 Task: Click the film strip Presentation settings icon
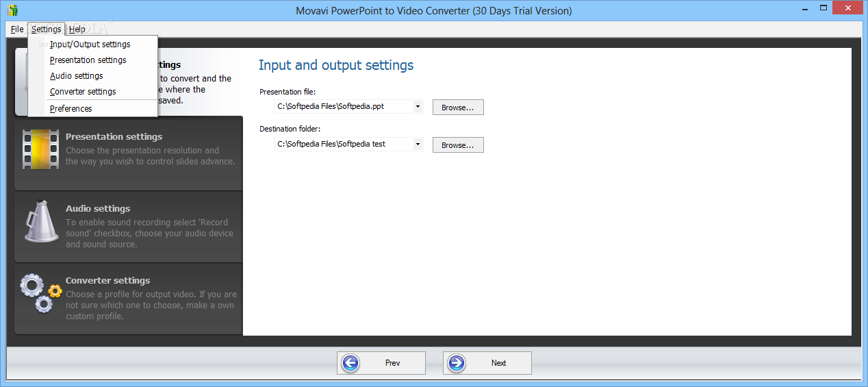pyautogui.click(x=40, y=148)
